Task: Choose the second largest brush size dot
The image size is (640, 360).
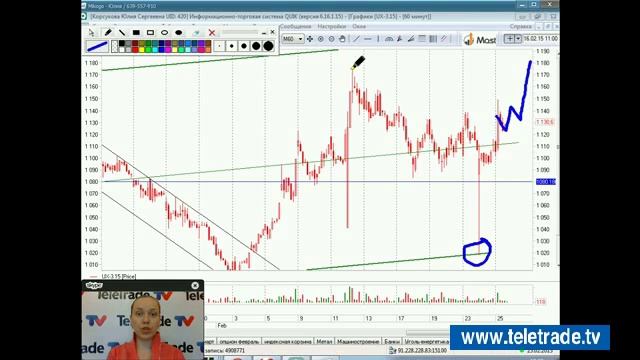Action: (256, 46)
